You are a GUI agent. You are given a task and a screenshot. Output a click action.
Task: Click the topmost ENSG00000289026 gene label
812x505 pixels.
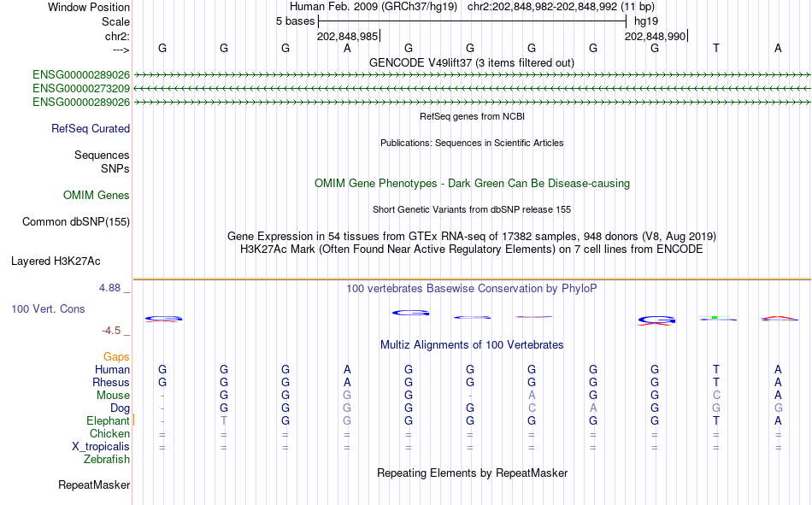pyautogui.click(x=81, y=74)
